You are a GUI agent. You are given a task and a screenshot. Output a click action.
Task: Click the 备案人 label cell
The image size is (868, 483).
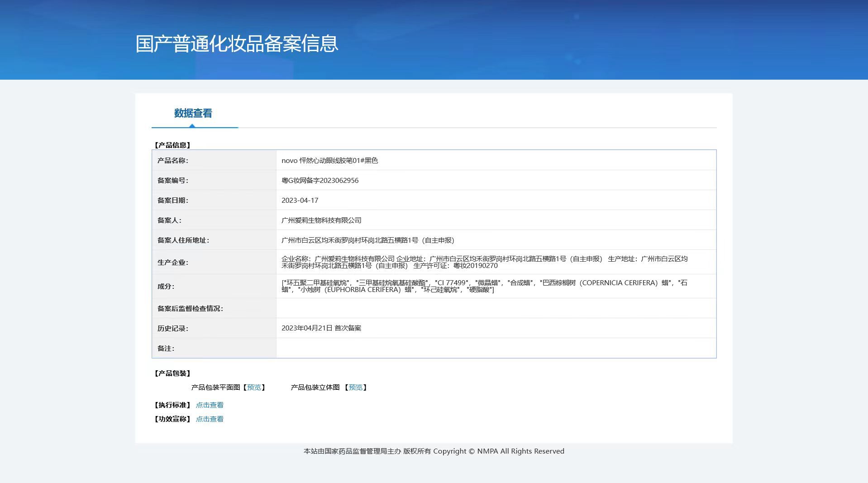[214, 220]
